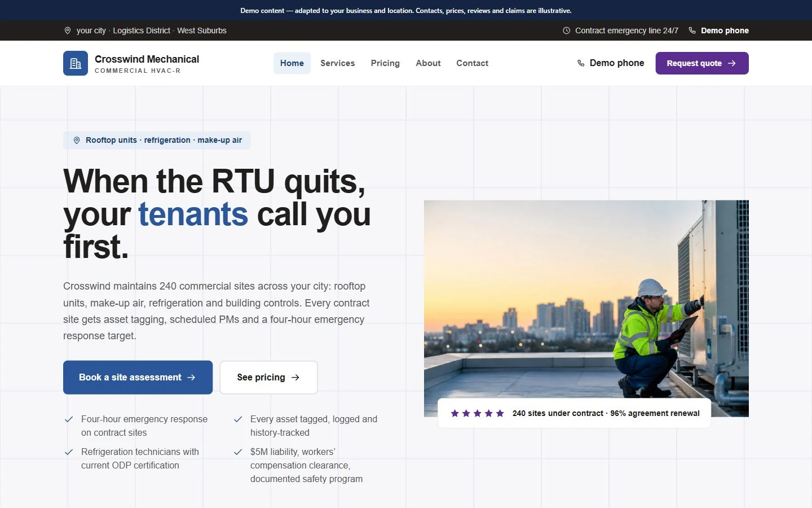812x508 pixels.
Task: Click 'Four-hour emergency response on contract sites'
Action: coord(144,426)
